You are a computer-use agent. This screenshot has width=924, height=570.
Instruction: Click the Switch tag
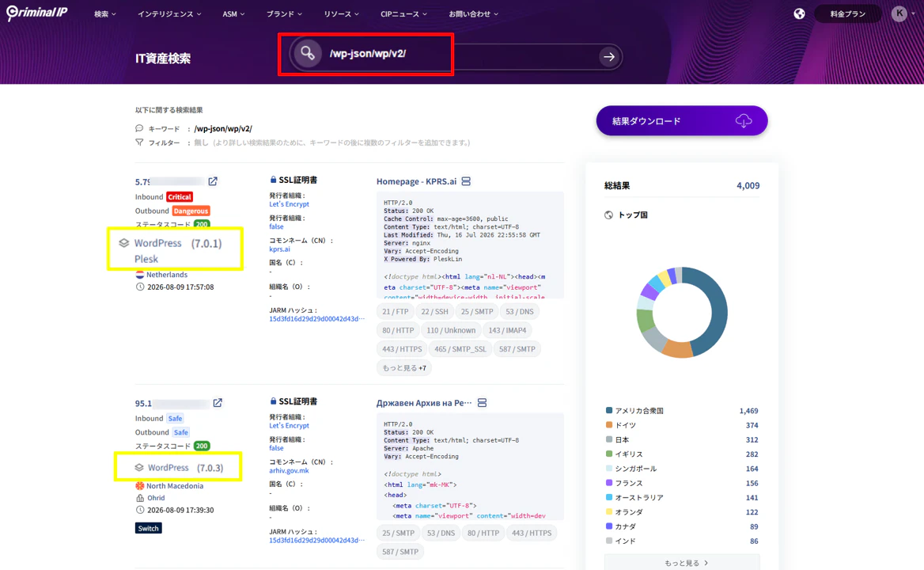click(x=149, y=528)
